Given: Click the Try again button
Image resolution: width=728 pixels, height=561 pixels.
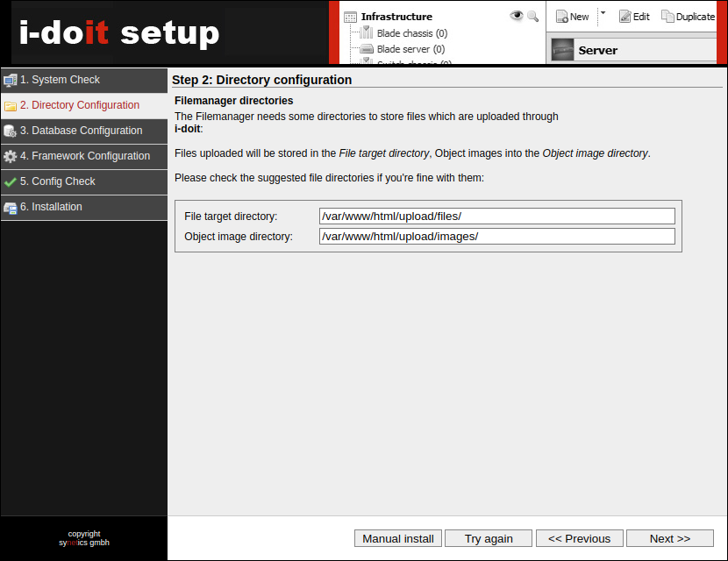Looking at the screenshot, I should point(489,538).
